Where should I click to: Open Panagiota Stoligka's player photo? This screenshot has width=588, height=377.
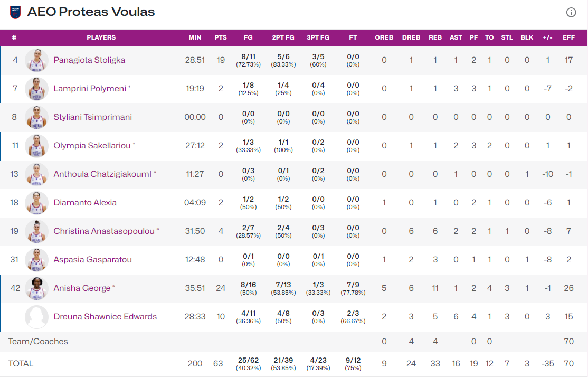[36, 60]
